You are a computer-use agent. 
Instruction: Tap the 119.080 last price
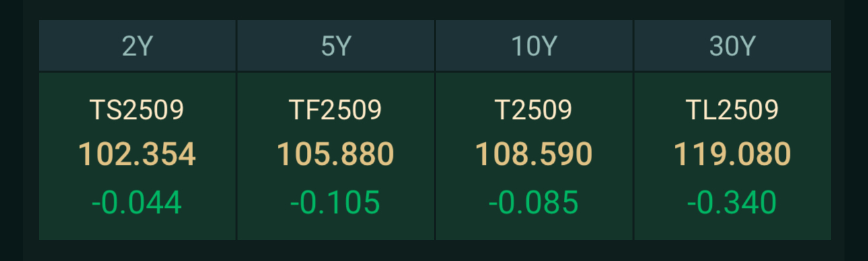coord(732,155)
